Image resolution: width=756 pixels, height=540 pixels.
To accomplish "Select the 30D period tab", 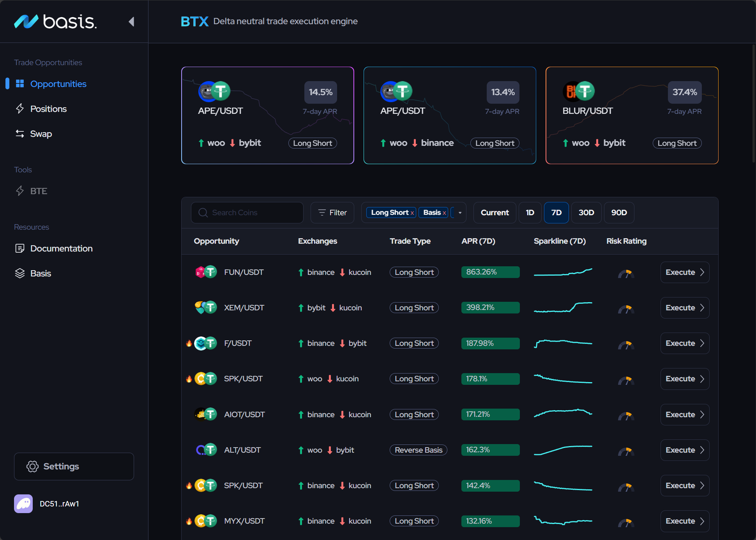I will pos(586,212).
